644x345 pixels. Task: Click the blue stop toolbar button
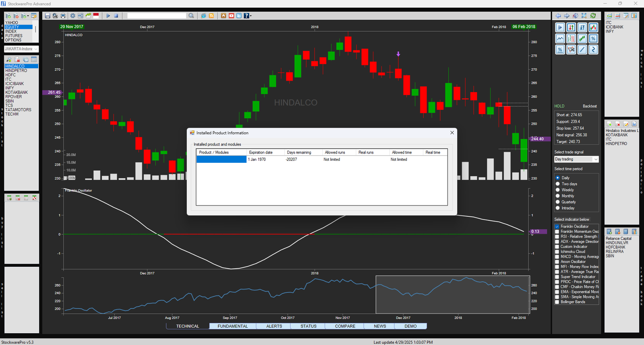coord(116,16)
